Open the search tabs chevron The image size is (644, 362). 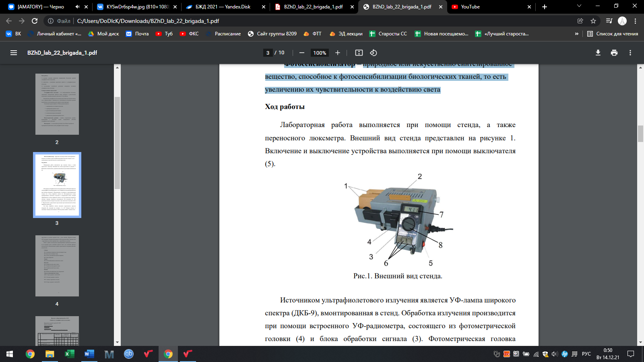(x=579, y=6)
